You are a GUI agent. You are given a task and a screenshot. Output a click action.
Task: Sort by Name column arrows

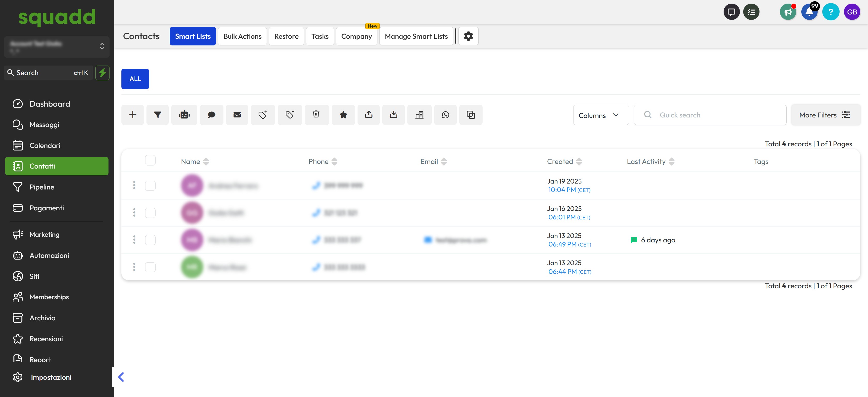pos(206,162)
